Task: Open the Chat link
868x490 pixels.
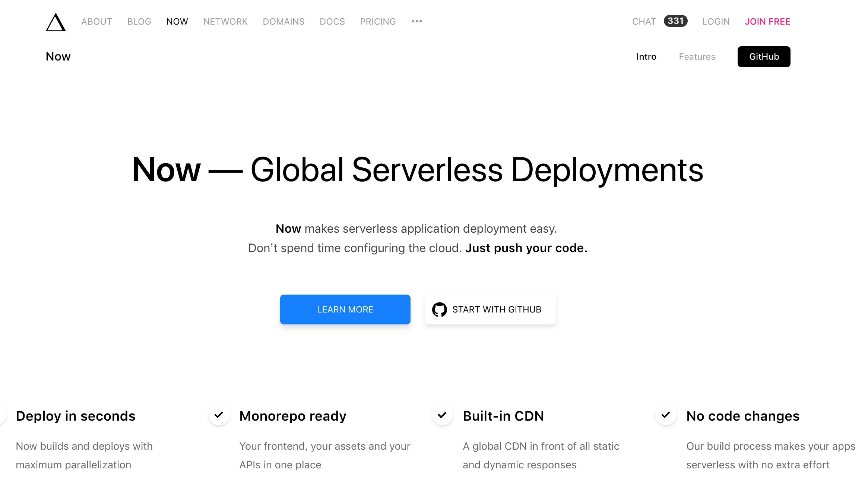Action: point(644,22)
